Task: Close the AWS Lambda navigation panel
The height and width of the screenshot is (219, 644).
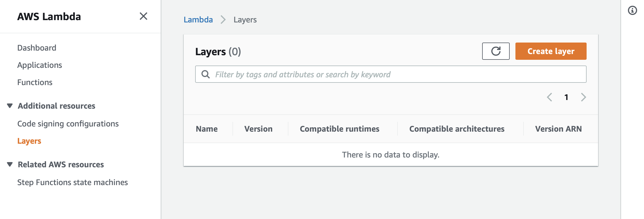Action: pyautogui.click(x=143, y=16)
